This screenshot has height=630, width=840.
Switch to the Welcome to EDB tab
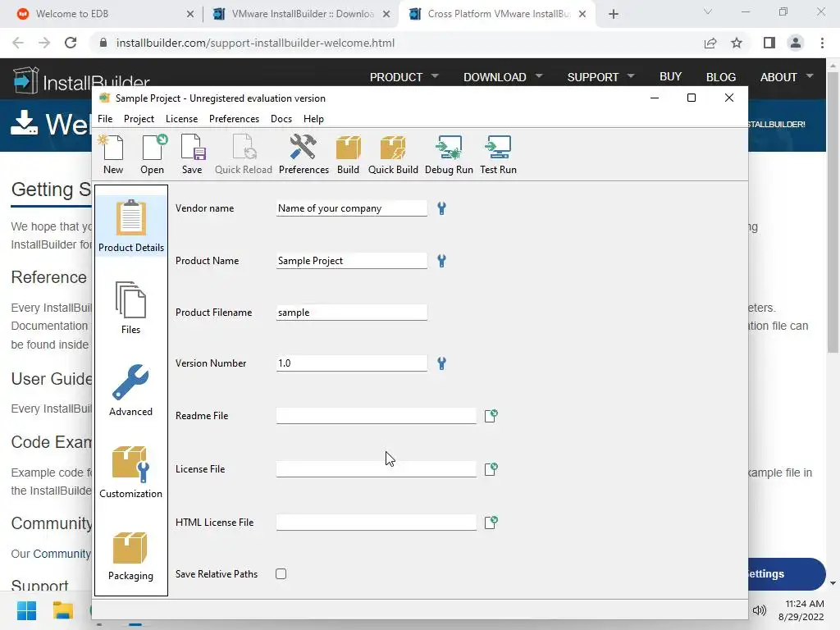(x=102, y=14)
